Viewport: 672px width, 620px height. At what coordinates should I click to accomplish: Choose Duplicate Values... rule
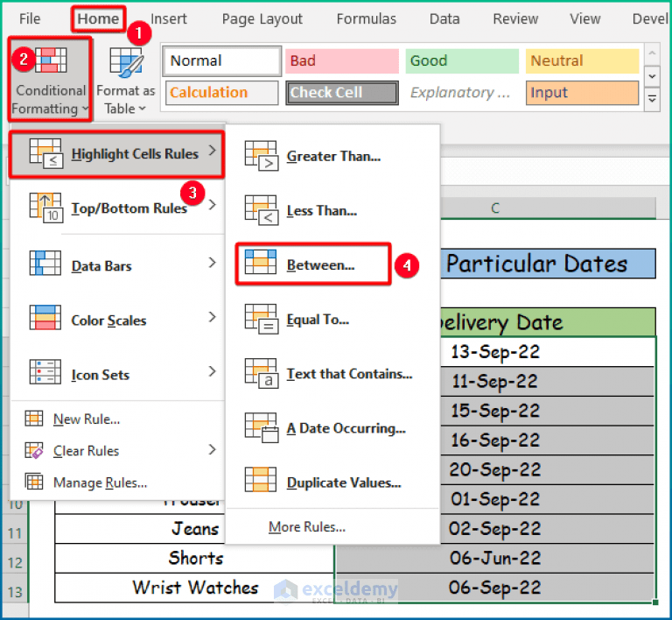[x=333, y=483]
